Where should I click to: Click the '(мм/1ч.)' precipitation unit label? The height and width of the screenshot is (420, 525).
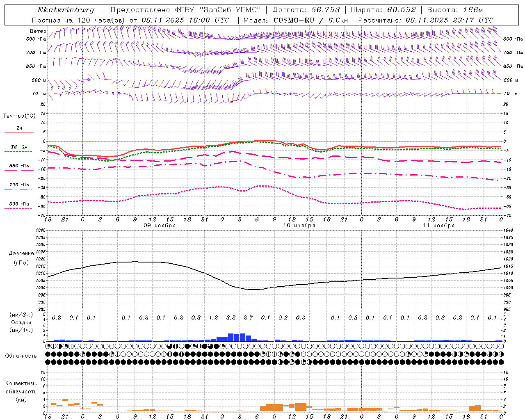pos(21,330)
